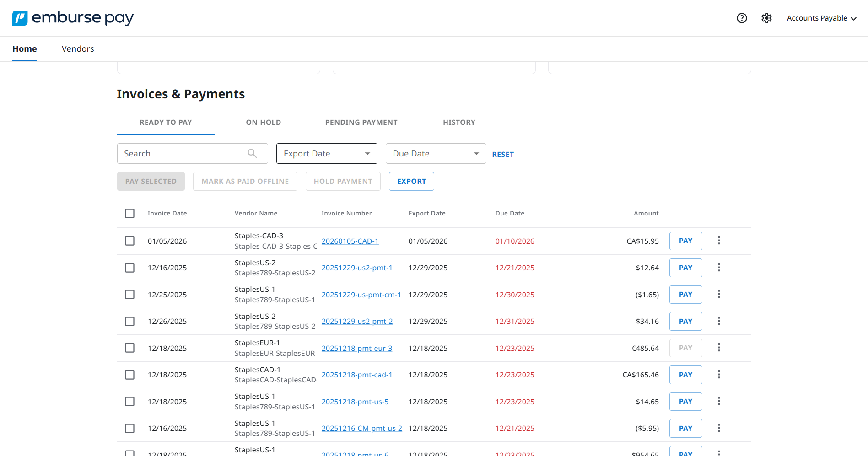Open the Export Date filter dropdown
The height and width of the screenshot is (456, 868).
pos(326,153)
